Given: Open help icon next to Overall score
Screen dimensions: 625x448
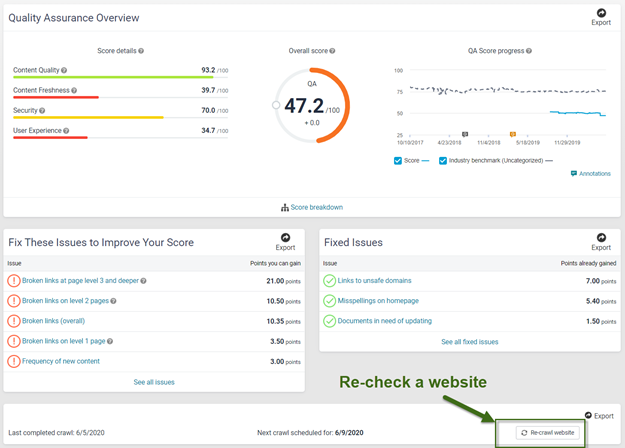Looking at the screenshot, I should [x=332, y=51].
